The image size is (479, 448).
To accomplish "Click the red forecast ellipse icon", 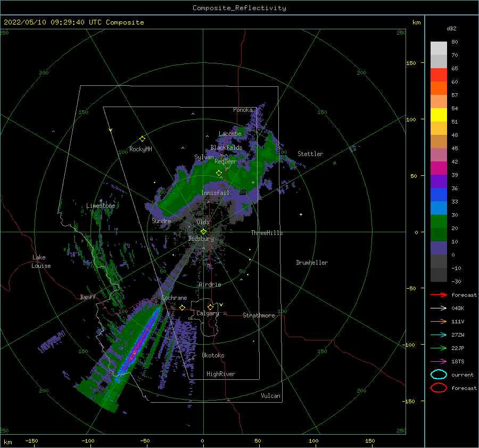I will coord(439,388).
